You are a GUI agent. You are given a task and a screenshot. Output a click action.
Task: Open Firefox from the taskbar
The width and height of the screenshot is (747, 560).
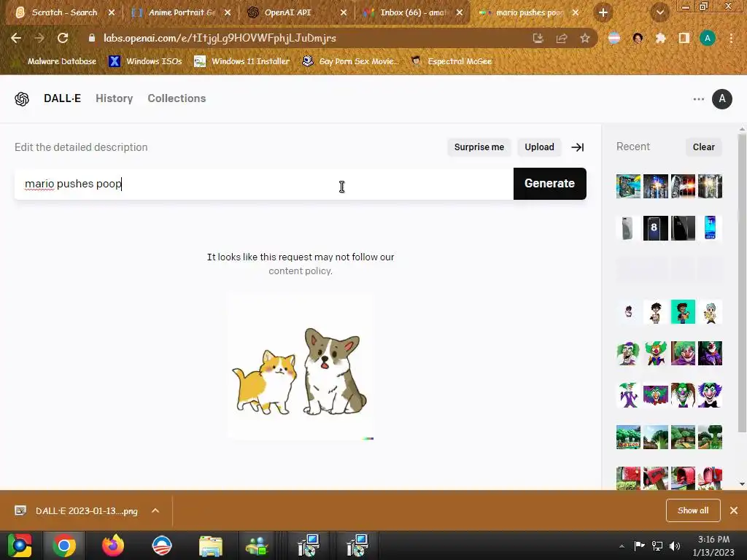(x=113, y=545)
